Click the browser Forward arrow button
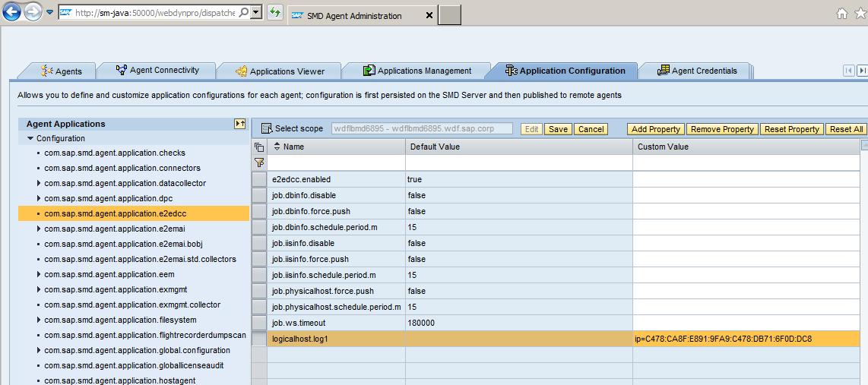This screenshot has height=385, width=868. tap(33, 11)
